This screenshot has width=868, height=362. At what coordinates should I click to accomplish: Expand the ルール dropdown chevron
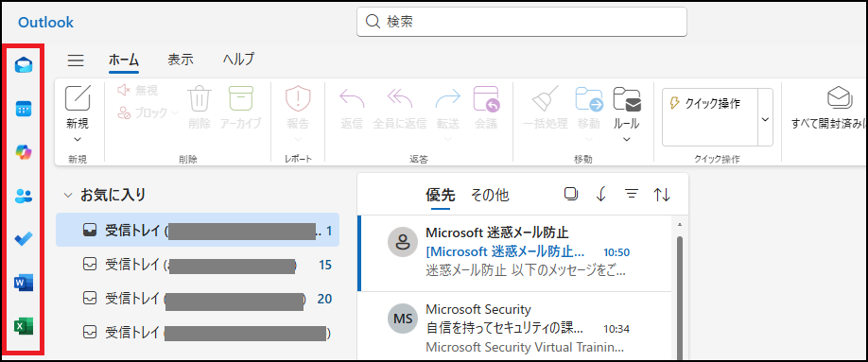[627, 140]
